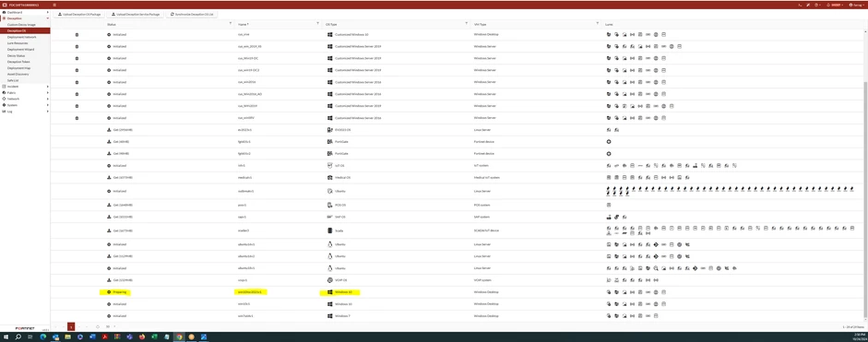This screenshot has height=342, width=868.
Task: Expand the Incident sidebar section
Action: (x=25, y=87)
